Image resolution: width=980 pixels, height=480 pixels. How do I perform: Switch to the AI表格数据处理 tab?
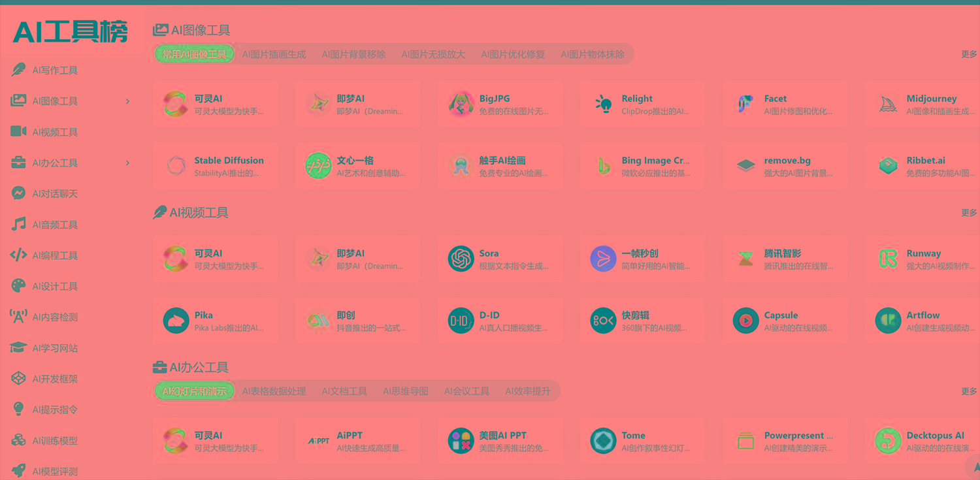coord(274,391)
